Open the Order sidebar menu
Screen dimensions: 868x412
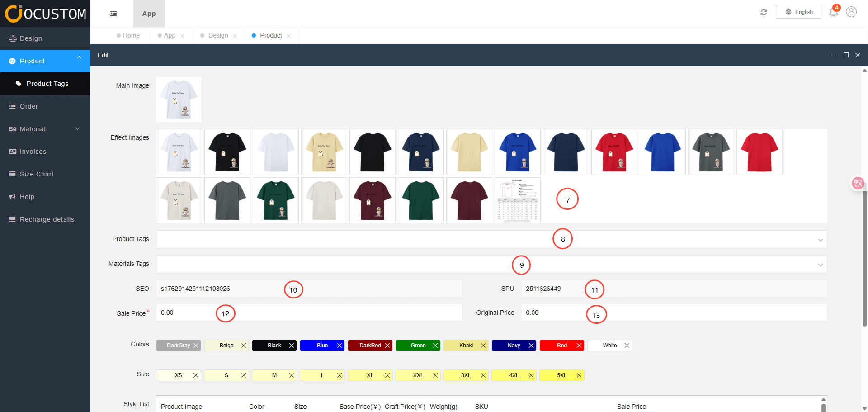pos(29,106)
